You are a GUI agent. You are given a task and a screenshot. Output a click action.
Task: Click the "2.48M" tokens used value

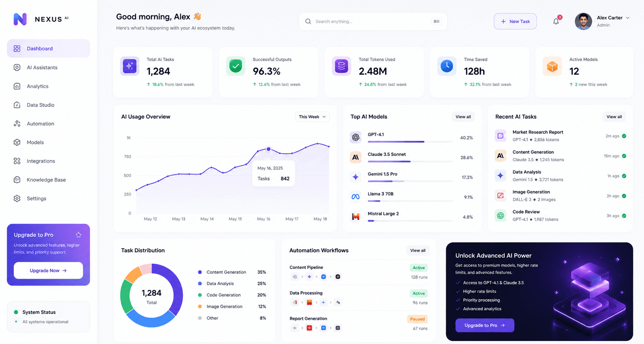coord(373,71)
